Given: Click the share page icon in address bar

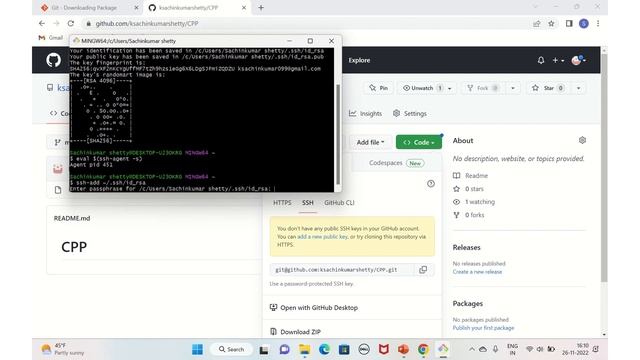Looking at the screenshot, I should coord(537,24).
